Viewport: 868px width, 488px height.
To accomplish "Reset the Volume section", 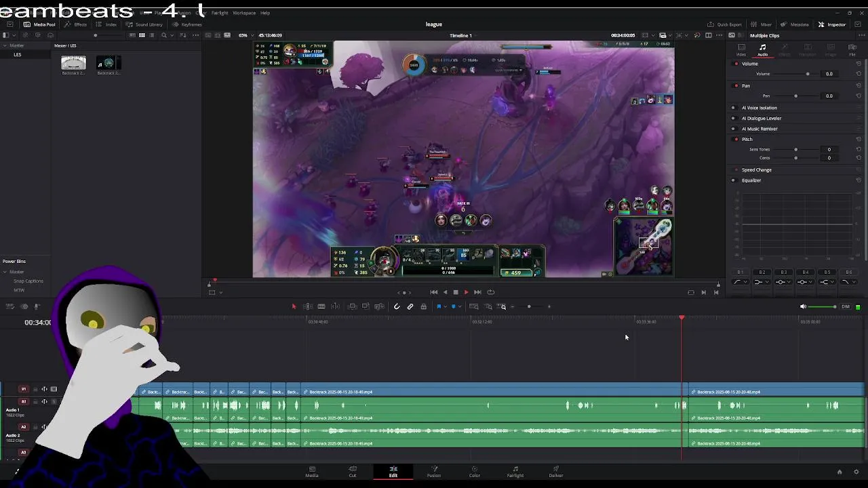I will tap(859, 64).
